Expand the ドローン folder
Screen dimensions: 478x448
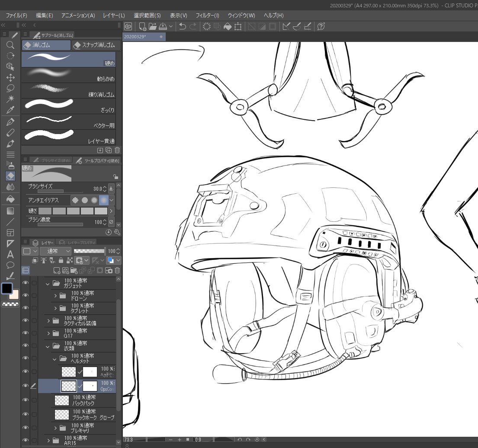tap(55, 296)
